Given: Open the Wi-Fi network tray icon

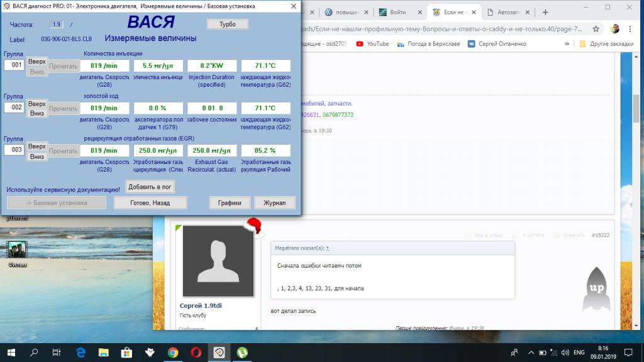Looking at the screenshot, I should [x=553, y=353].
